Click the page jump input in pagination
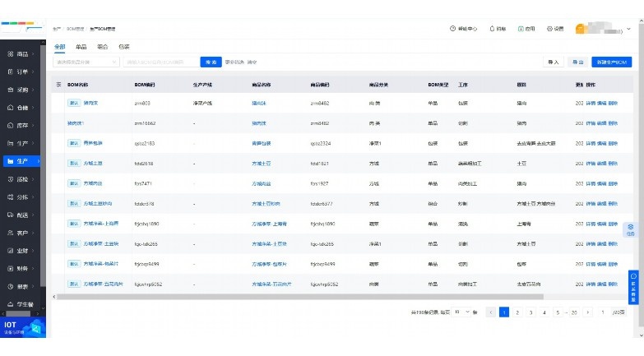Image resolution: width=644 pixels, height=356 pixels. pos(603,312)
